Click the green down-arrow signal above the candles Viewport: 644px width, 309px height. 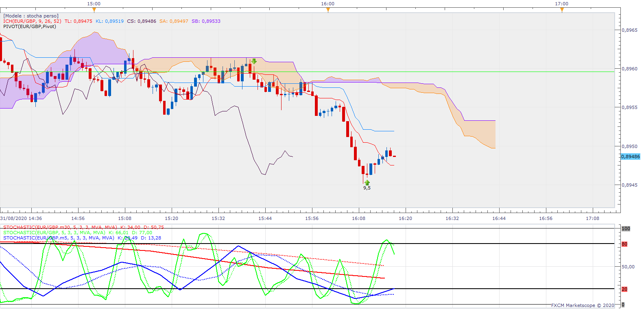254,61
